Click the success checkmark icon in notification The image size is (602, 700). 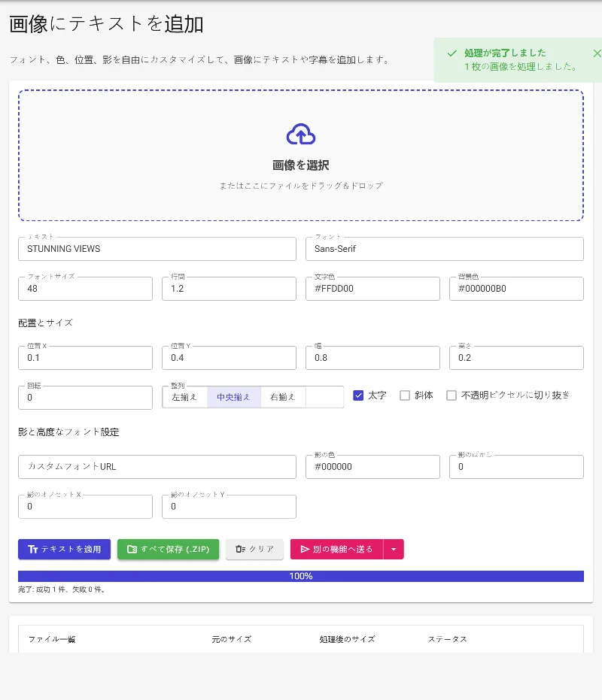pos(451,53)
